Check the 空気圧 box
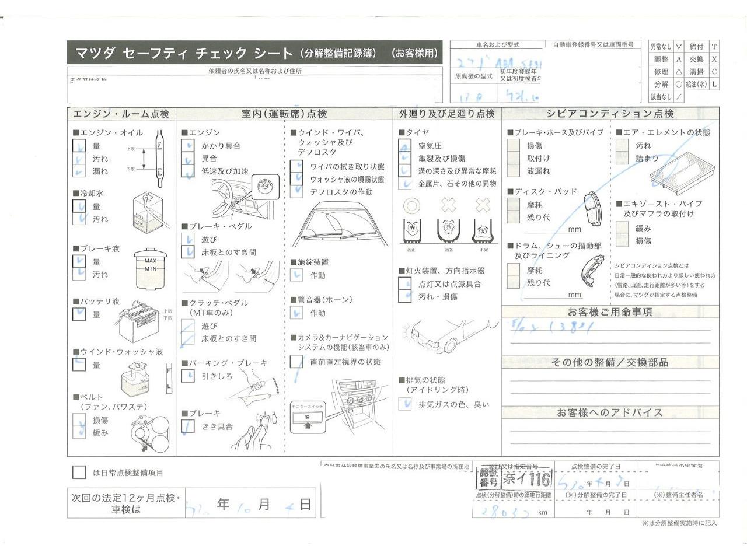Viewport: 747px width, 560px height. (404, 146)
